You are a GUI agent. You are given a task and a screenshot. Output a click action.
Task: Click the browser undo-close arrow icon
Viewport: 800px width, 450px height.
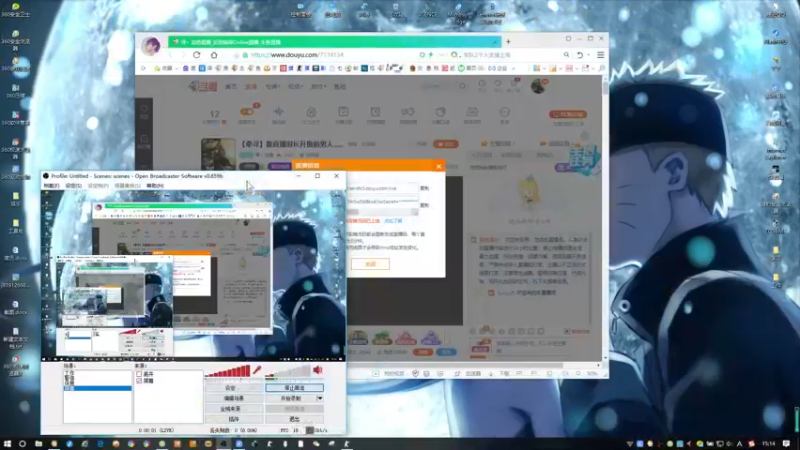tap(580, 55)
